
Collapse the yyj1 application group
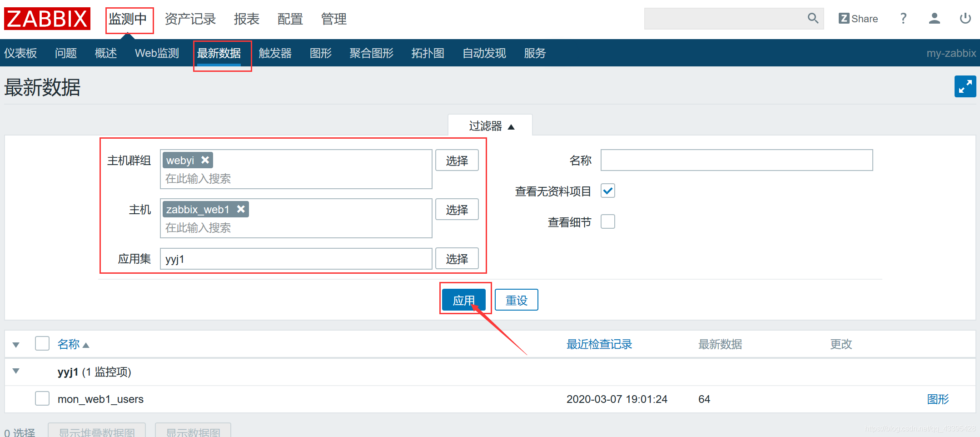click(x=16, y=371)
